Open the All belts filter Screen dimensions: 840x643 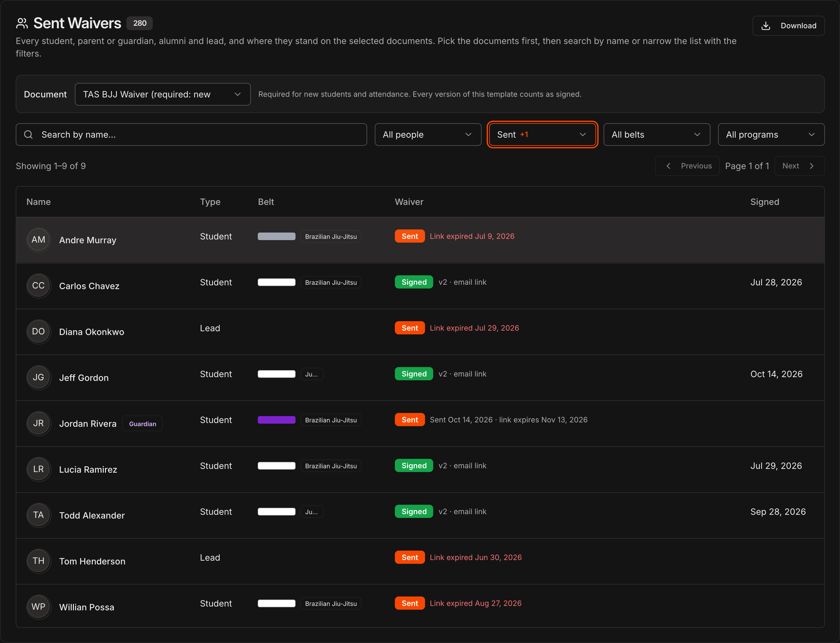pos(657,134)
